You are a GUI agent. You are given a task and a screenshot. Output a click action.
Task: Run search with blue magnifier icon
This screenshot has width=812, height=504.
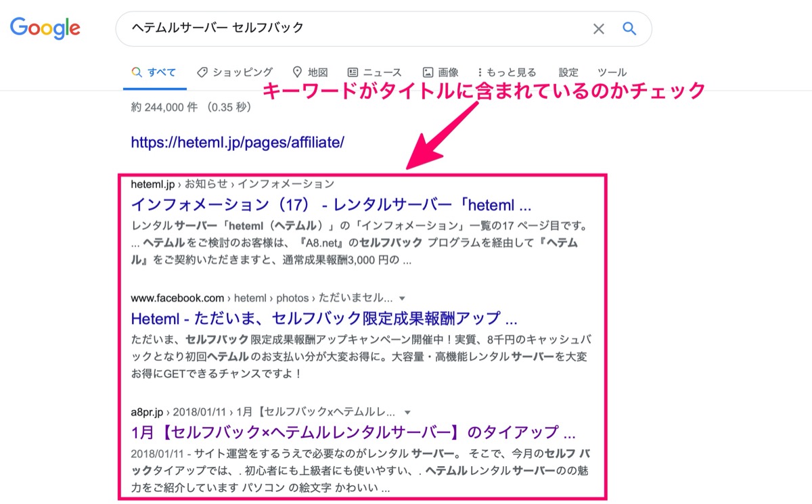click(x=630, y=28)
